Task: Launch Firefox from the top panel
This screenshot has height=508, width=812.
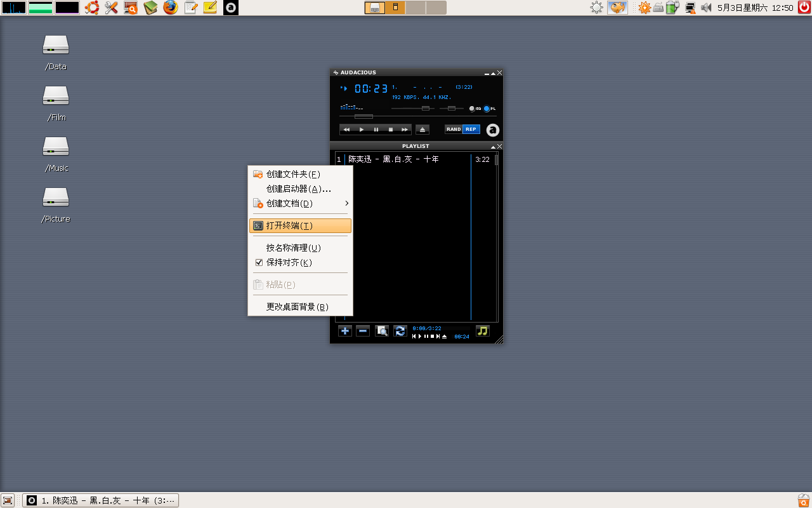Action: click(171, 8)
